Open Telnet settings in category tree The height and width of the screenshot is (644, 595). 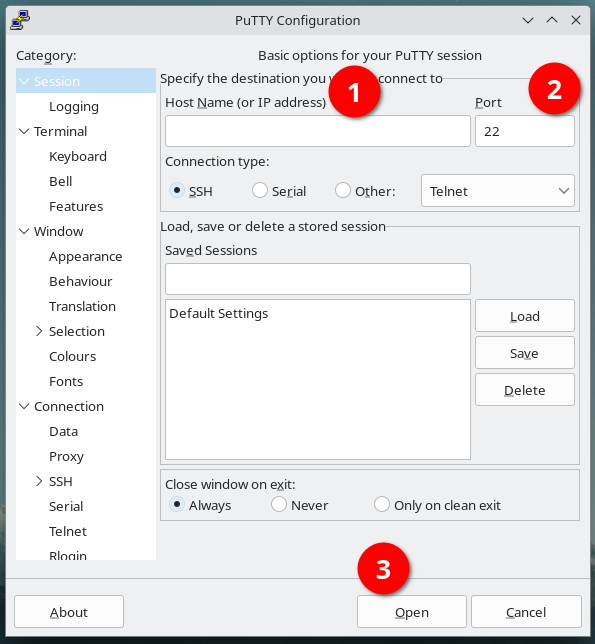(x=68, y=531)
